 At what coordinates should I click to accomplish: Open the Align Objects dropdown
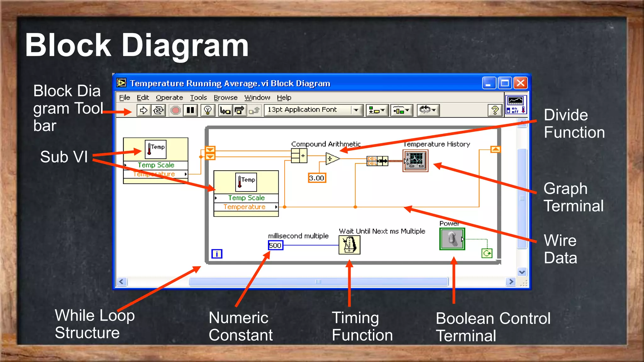(377, 110)
